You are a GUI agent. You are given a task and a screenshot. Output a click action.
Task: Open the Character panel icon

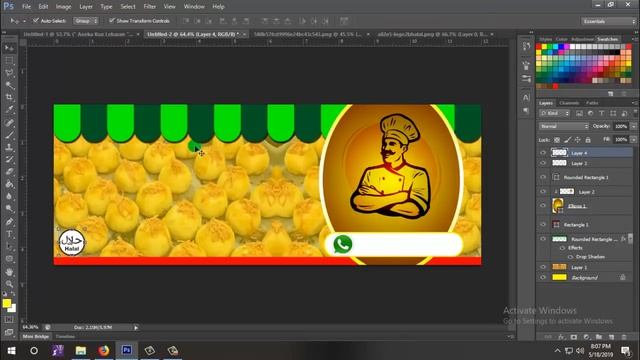click(526, 98)
